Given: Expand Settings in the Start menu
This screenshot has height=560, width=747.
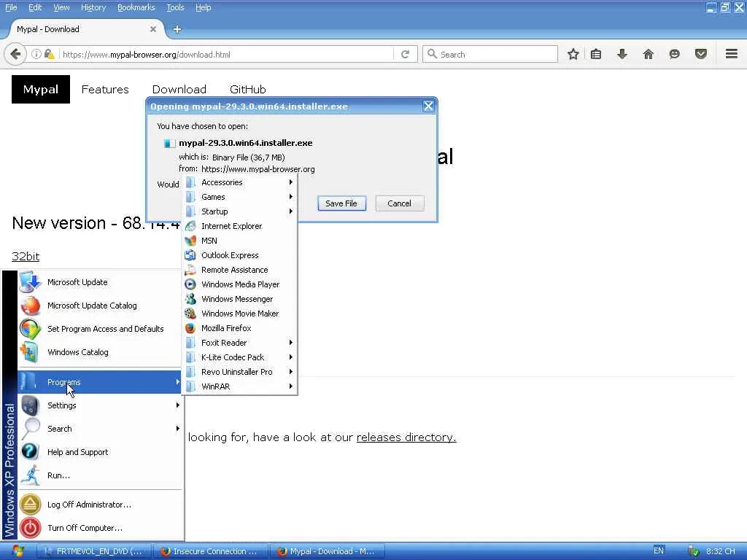Looking at the screenshot, I should point(100,405).
